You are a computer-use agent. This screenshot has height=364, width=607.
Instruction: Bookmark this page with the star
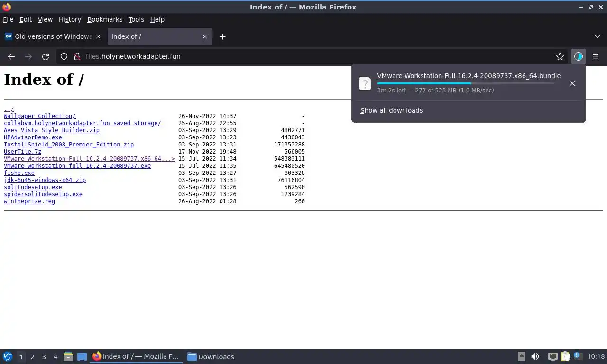coord(560,56)
